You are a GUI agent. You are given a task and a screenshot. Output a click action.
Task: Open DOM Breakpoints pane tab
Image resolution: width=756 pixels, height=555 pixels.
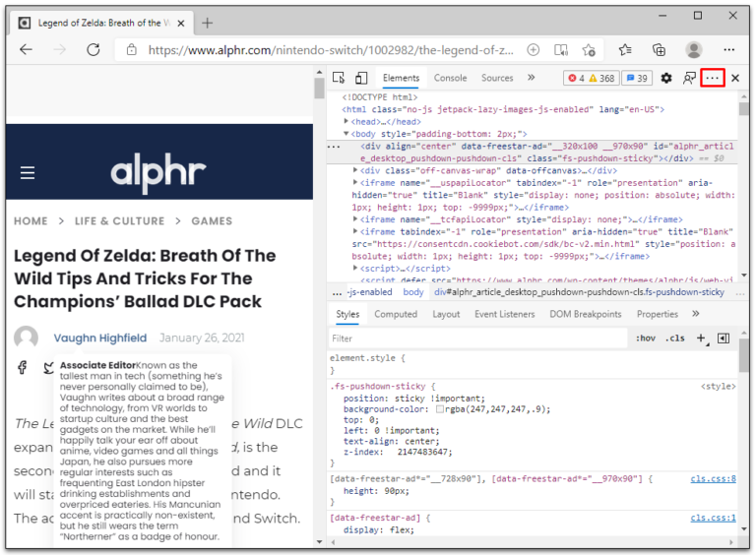(586, 314)
